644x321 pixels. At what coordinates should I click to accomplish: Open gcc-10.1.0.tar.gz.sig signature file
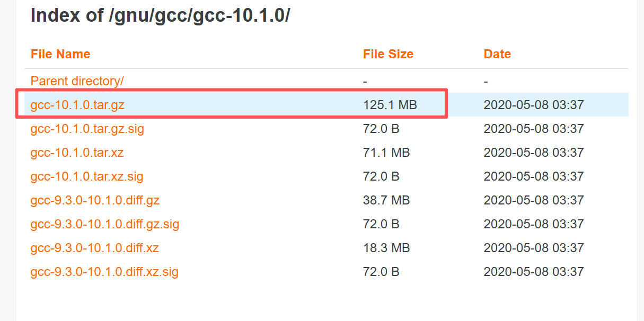pyautogui.click(x=87, y=129)
